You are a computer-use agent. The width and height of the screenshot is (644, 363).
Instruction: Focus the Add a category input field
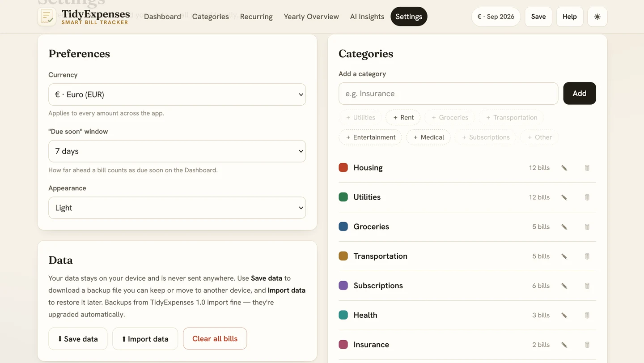[x=448, y=94]
